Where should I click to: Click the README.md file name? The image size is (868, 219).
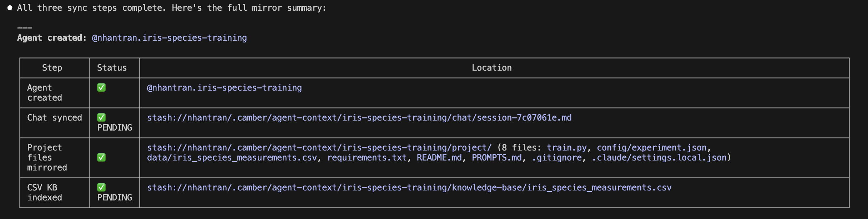(439, 158)
